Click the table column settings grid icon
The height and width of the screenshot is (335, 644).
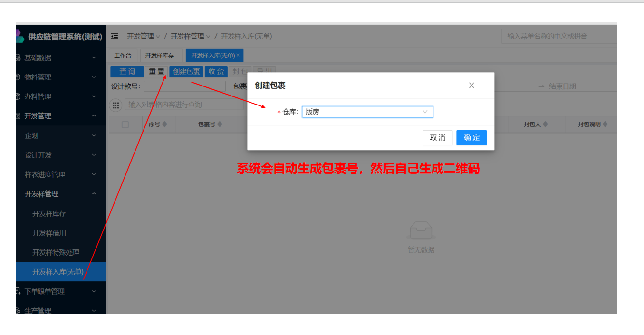click(x=115, y=105)
